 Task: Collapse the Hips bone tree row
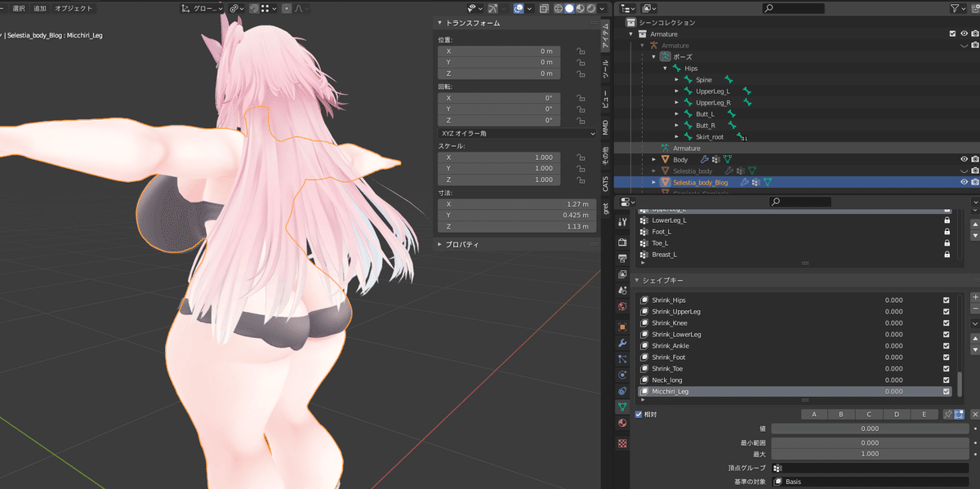pyautogui.click(x=666, y=69)
